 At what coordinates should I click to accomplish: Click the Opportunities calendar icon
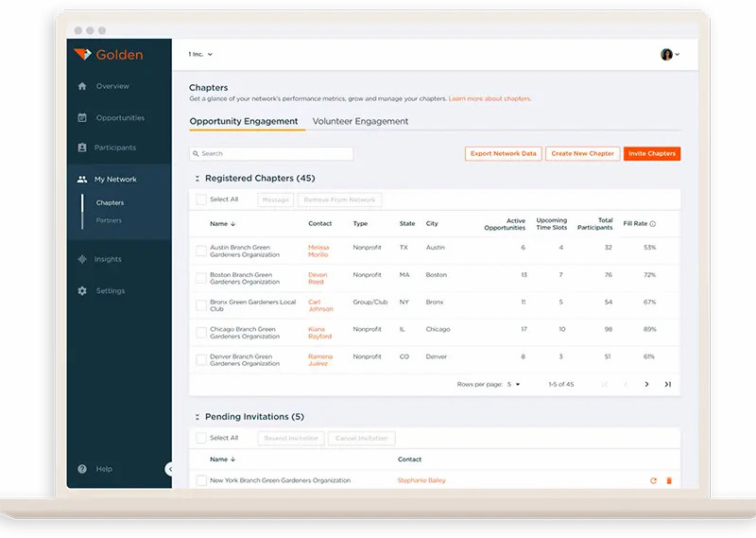pos(82,117)
